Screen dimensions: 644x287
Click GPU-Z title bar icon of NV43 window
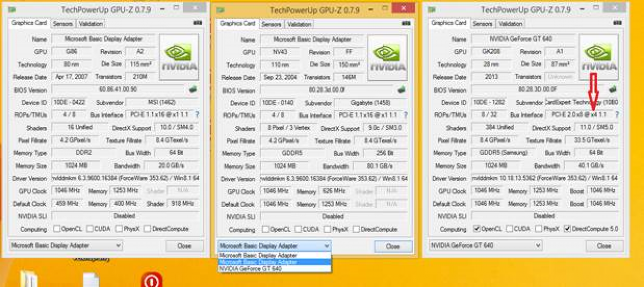point(220,10)
